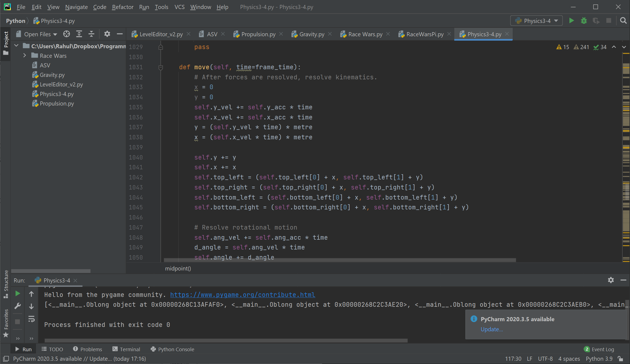Toggle the Project tool window sidebar button
630x364 pixels.
[6, 43]
